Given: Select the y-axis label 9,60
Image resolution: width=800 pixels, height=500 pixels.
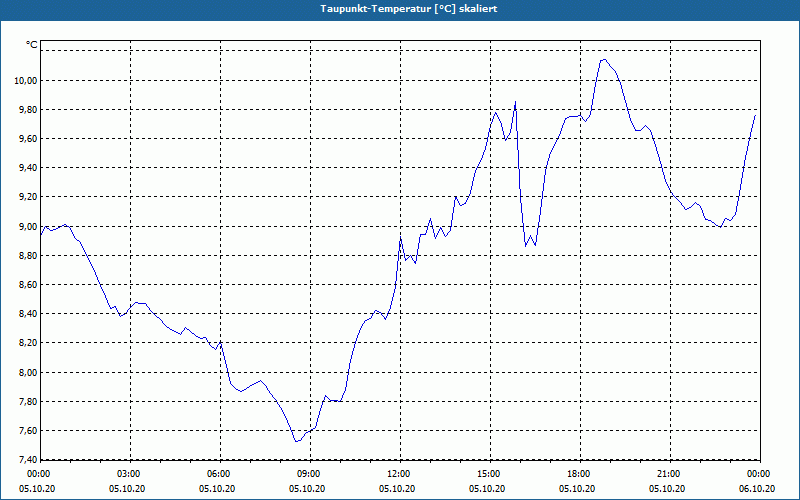Looking at the screenshot, I should point(28,139).
